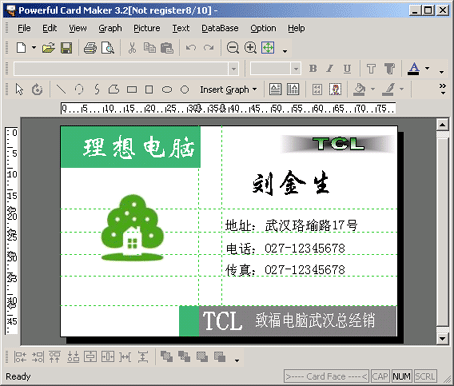The height and width of the screenshot is (386, 454).
Task: Click the horizontal text box icon
Action: coord(275,89)
